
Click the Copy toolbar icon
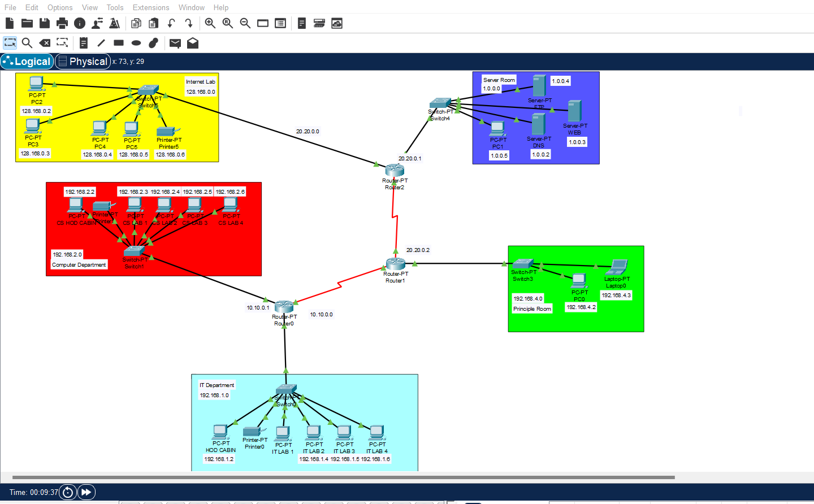click(136, 23)
